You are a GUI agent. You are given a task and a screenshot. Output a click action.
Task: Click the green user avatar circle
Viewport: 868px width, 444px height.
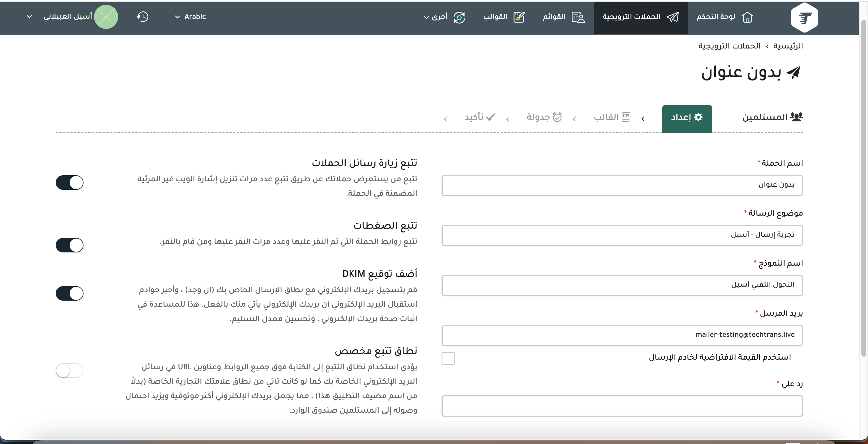tap(106, 17)
